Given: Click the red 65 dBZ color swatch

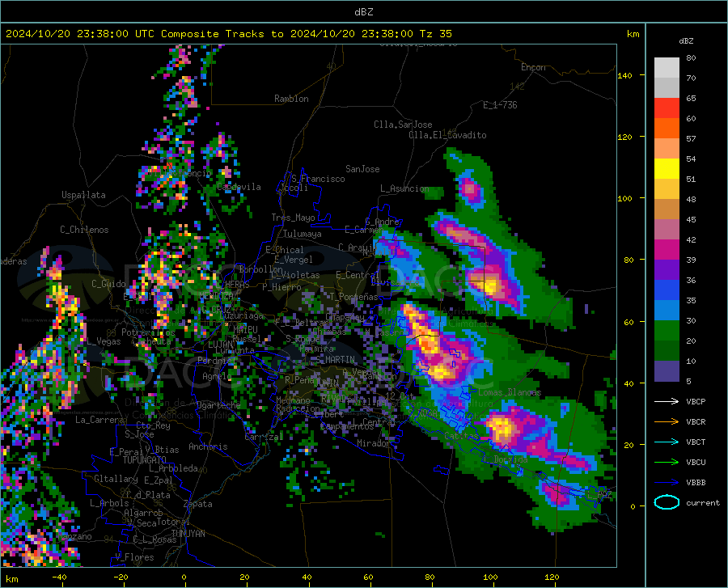Looking at the screenshot, I should coord(667,108).
